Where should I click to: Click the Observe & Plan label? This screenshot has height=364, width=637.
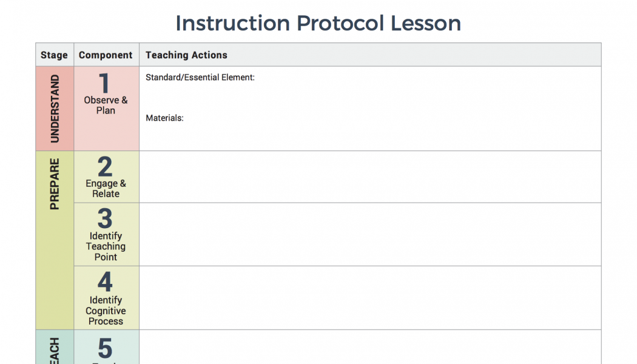(x=106, y=105)
